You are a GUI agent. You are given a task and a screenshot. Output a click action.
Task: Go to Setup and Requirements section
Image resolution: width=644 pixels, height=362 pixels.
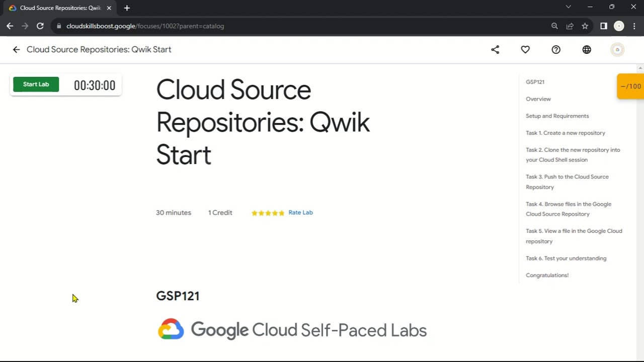coord(557,116)
